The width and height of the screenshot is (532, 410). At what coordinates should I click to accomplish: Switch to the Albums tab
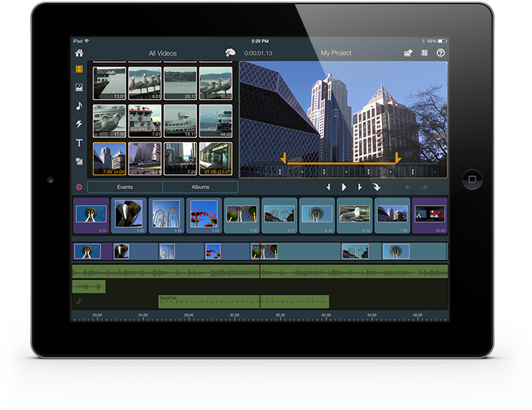click(201, 187)
